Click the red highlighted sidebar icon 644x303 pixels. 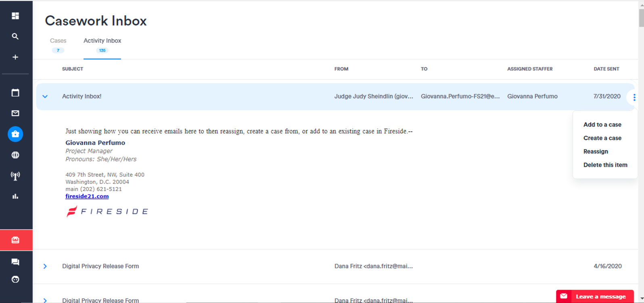tap(16, 240)
